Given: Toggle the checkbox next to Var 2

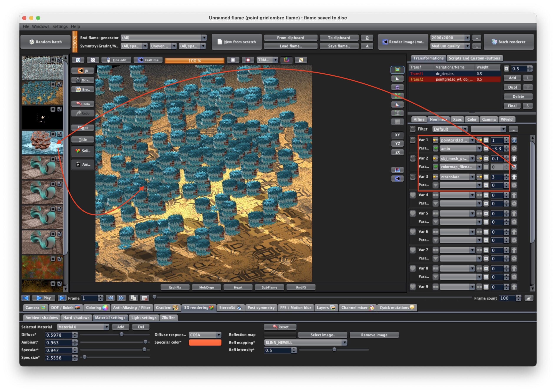Looking at the screenshot, I should [x=413, y=159].
